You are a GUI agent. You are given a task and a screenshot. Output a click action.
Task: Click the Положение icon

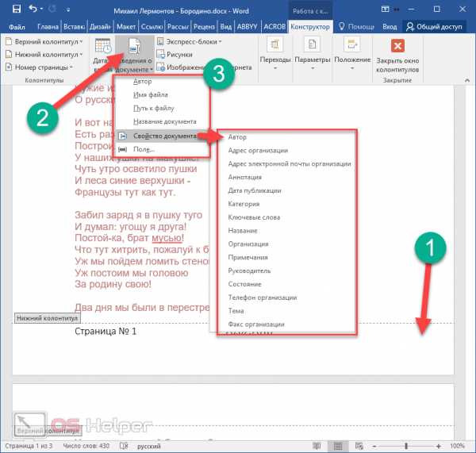point(351,44)
